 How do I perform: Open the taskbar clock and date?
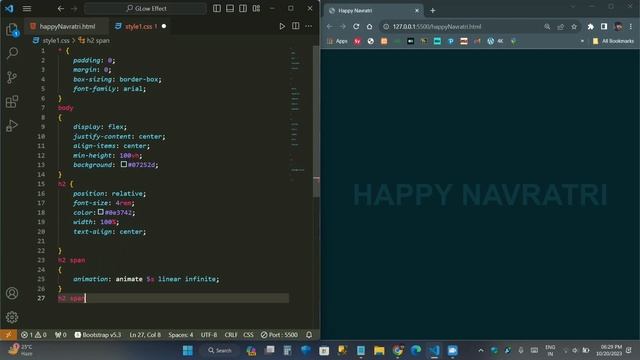[x=609, y=350]
